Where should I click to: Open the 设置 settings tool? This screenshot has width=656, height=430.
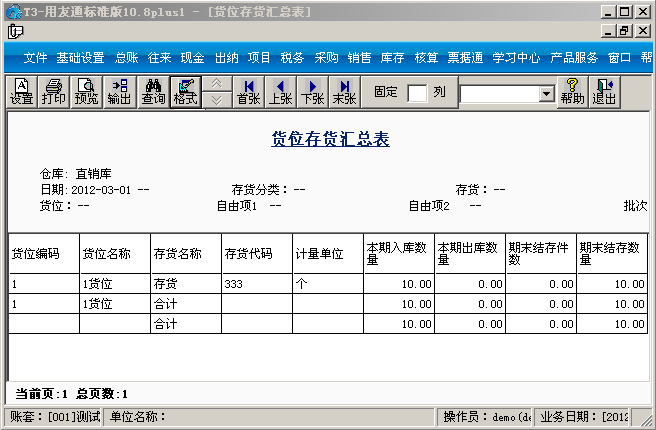pos(21,92)
